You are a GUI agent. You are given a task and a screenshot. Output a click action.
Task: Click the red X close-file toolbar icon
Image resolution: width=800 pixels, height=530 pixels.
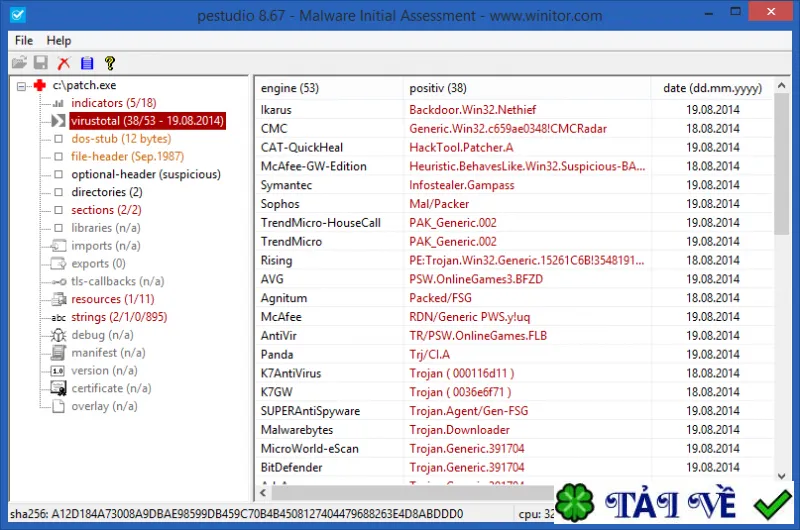[x=64, y=63]
